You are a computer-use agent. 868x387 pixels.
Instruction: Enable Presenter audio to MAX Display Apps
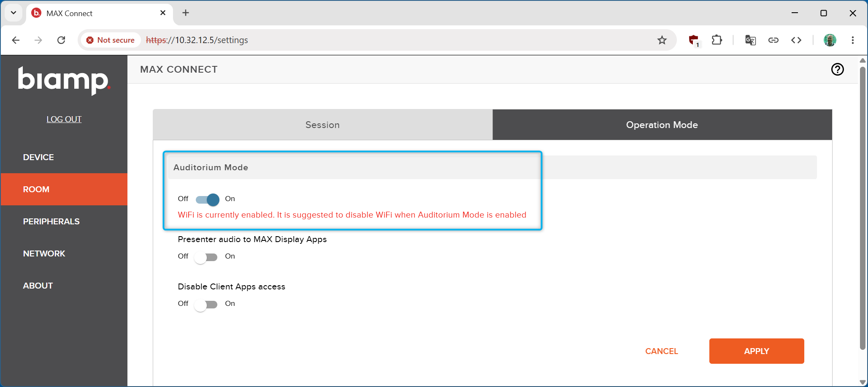pos(206,257)
